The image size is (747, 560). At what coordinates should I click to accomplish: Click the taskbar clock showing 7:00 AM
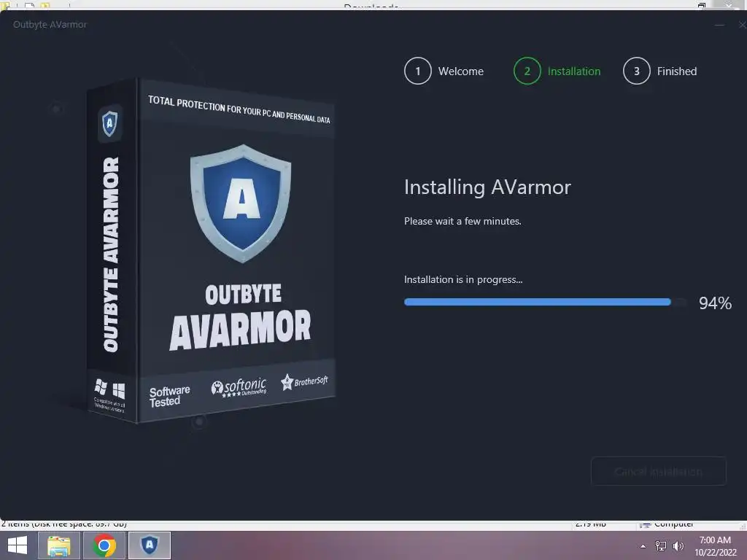click(x=716, y=546)
